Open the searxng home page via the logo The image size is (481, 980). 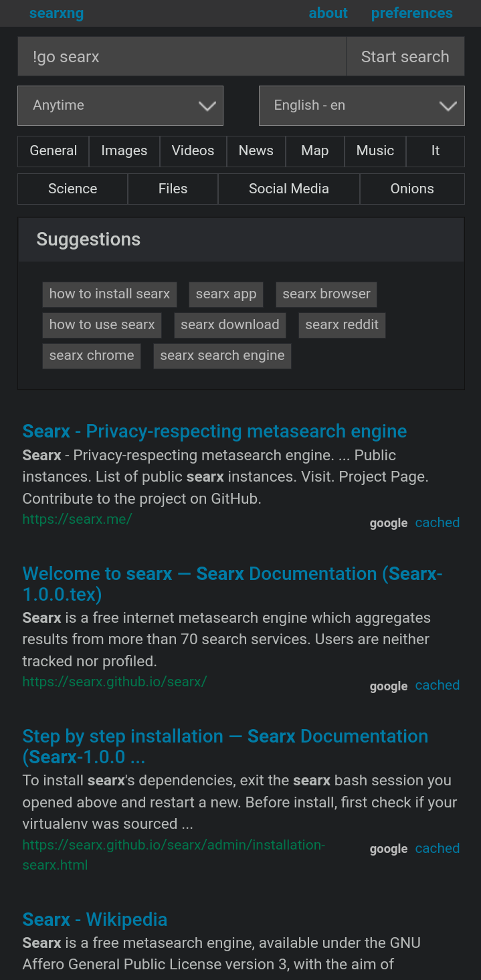coord(56,13)
